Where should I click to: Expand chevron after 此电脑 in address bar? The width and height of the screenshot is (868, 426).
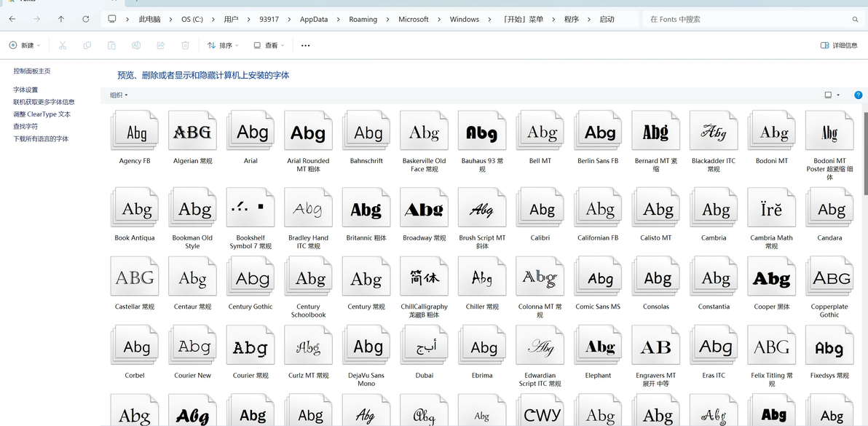tap(171, 20)
